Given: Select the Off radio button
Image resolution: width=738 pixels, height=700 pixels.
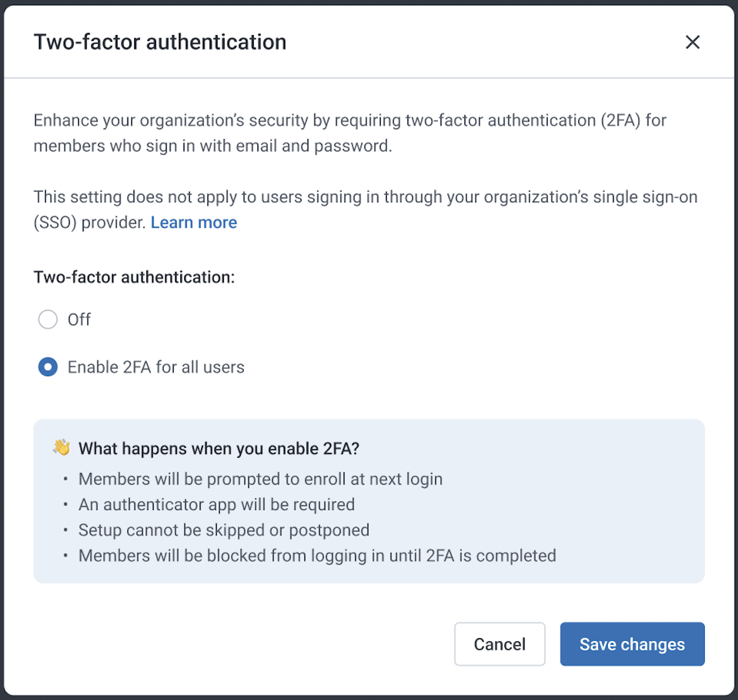Looking at the screenshot, I should click(48, 319).
